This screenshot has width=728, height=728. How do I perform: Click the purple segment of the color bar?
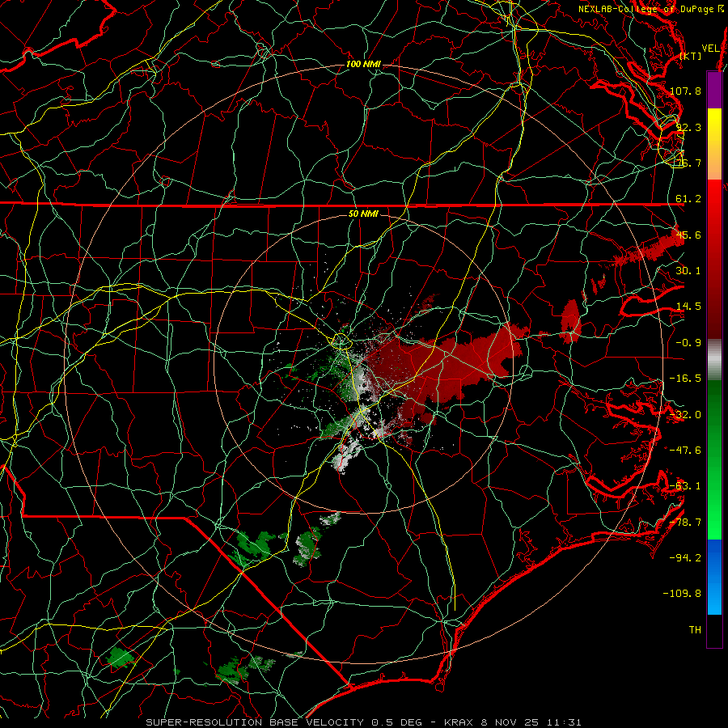[714, 90]
